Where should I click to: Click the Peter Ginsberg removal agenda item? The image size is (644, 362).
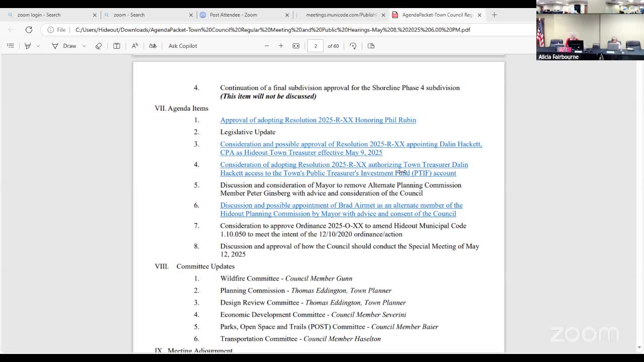341,189
